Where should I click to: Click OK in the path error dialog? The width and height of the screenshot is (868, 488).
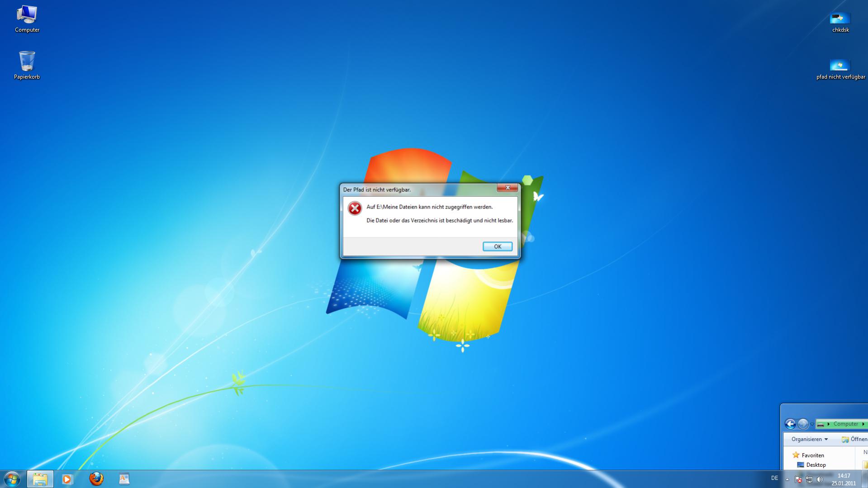[x=497, y=246]
